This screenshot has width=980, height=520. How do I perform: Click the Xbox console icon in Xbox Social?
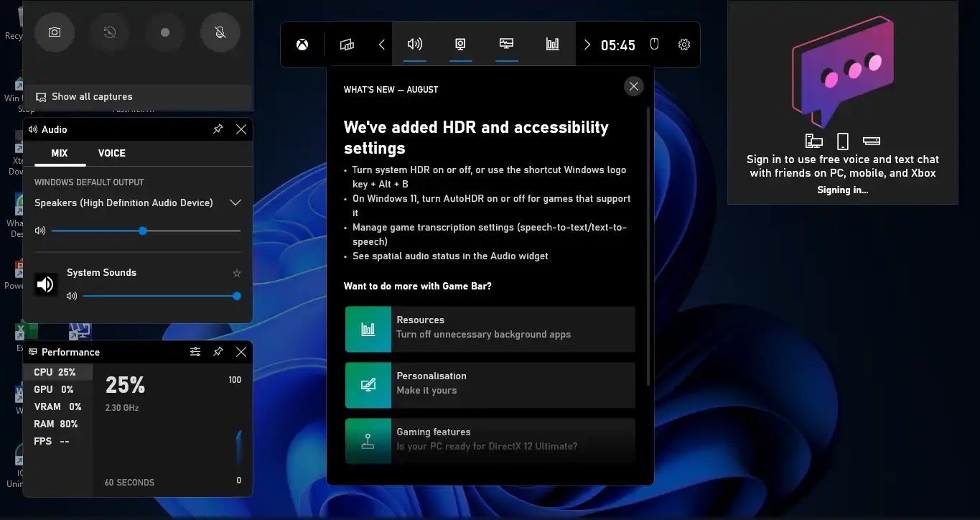pos(872,141)
